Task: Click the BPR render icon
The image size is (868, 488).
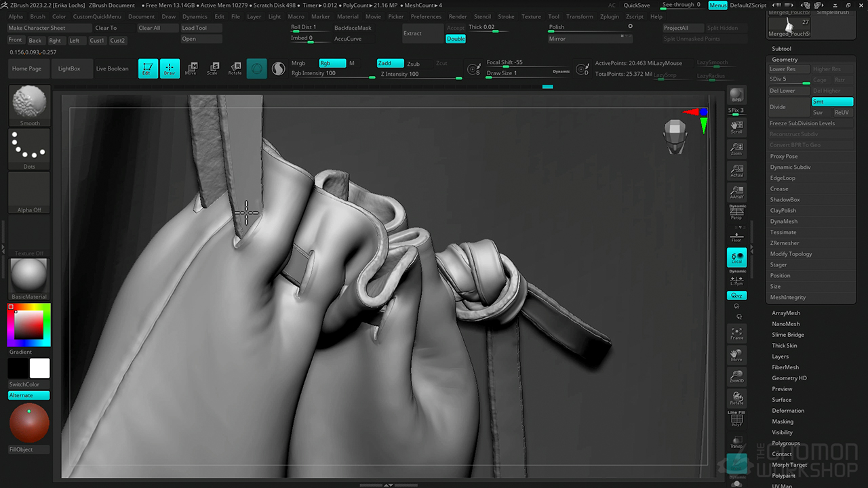Action: pos(736,96)
